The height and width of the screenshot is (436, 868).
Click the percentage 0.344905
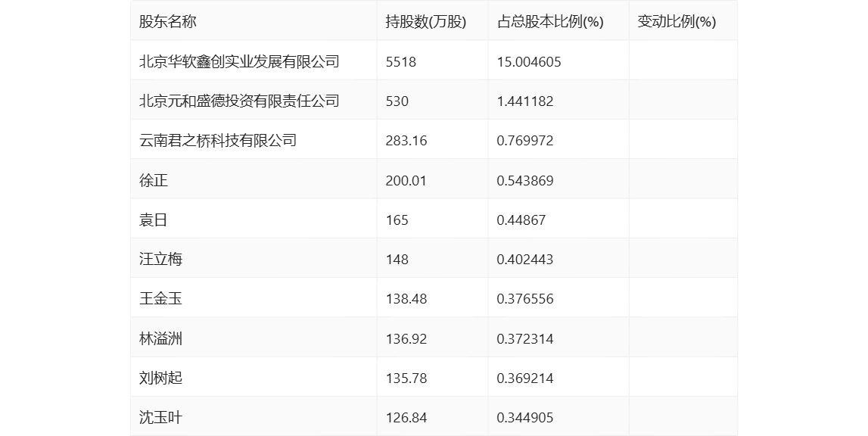click(x=524, y=417)
